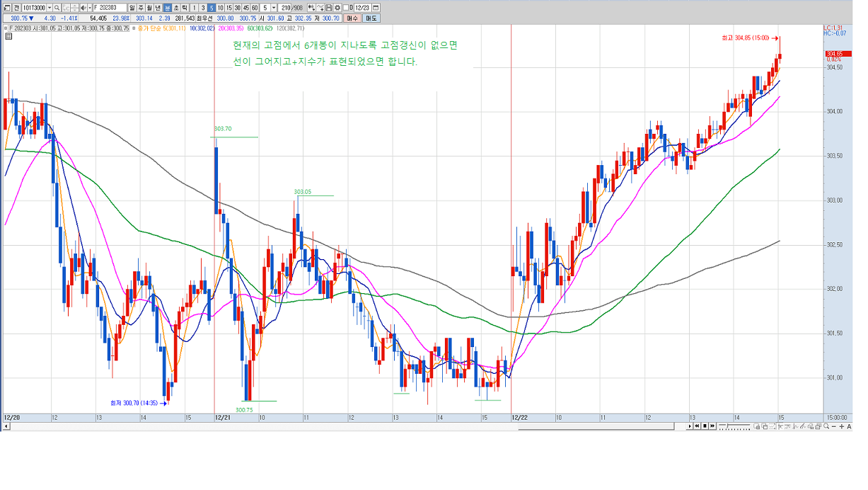
Task: Click the 매도 (sell) button
Action: click(x=371, y=18)
